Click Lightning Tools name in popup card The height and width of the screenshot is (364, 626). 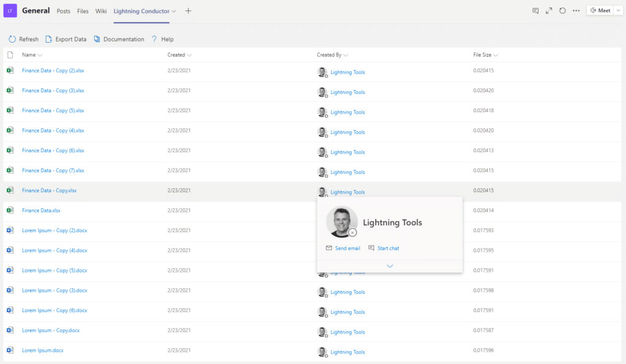coord(392,222)
